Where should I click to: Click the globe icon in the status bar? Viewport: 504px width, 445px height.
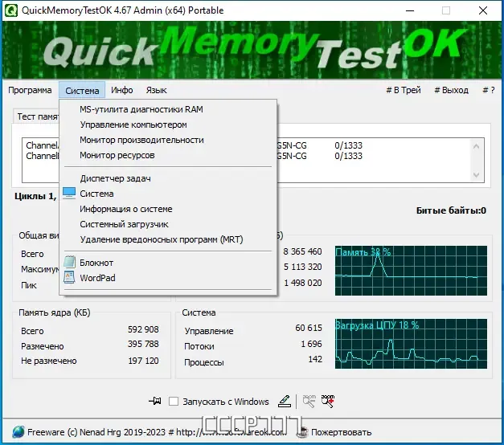pos(18,432)
